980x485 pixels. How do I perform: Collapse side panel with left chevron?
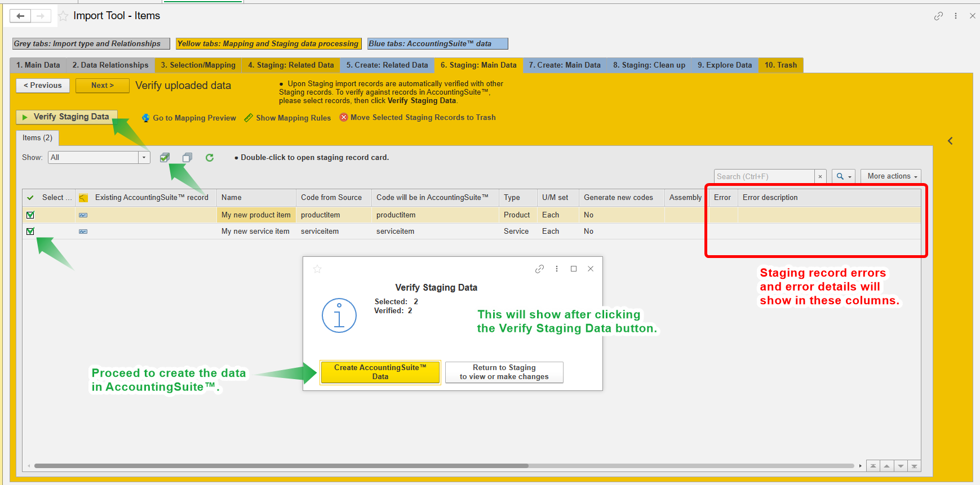[x=950, y=141]
